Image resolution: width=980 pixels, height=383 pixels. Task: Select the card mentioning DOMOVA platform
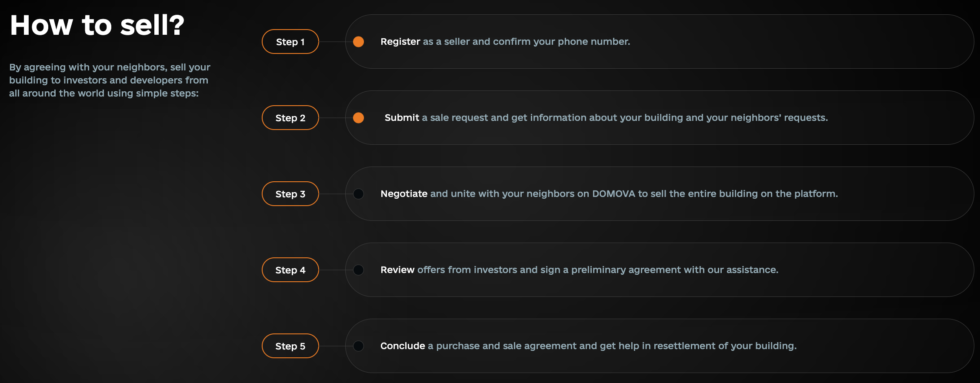point(659,194)
